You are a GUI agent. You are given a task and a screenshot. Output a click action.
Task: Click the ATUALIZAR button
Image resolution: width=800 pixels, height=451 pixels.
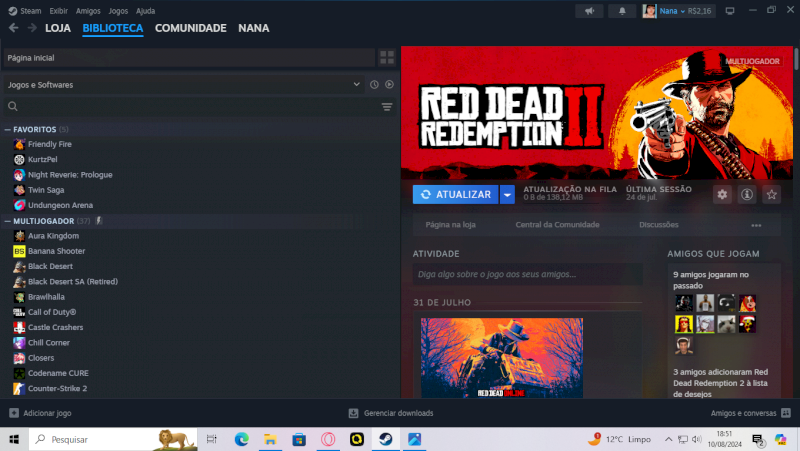(456, 195)
